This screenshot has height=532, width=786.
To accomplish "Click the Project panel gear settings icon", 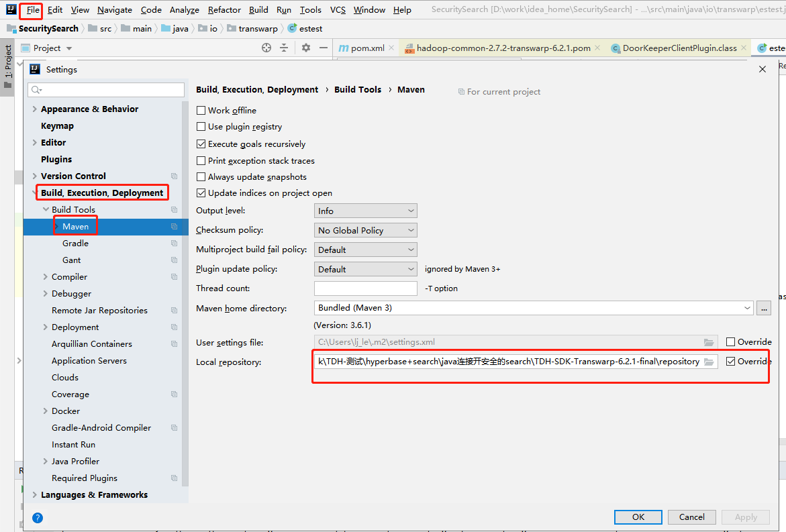I will (306, 48).
